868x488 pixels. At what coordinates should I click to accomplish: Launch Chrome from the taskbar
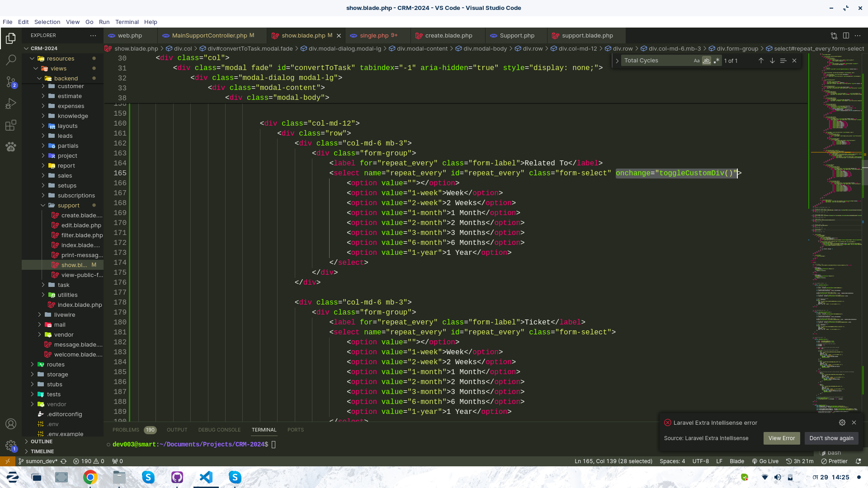(x=90, y=477)
